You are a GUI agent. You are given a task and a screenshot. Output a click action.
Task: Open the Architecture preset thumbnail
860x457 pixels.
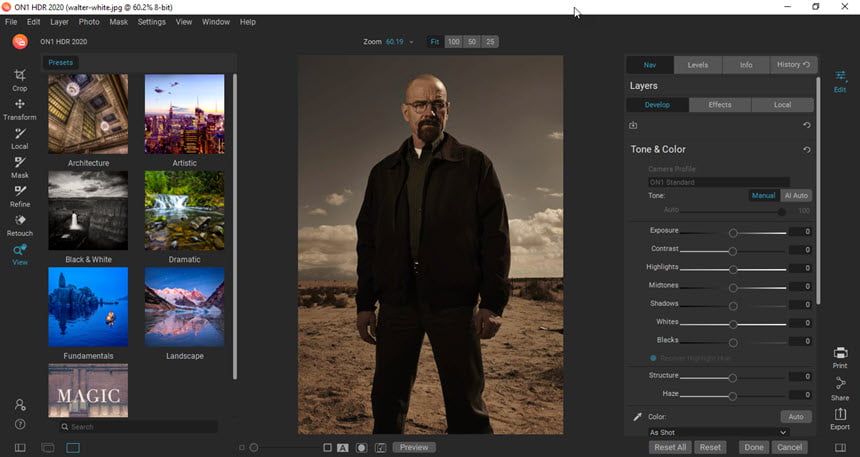[88, 114]
